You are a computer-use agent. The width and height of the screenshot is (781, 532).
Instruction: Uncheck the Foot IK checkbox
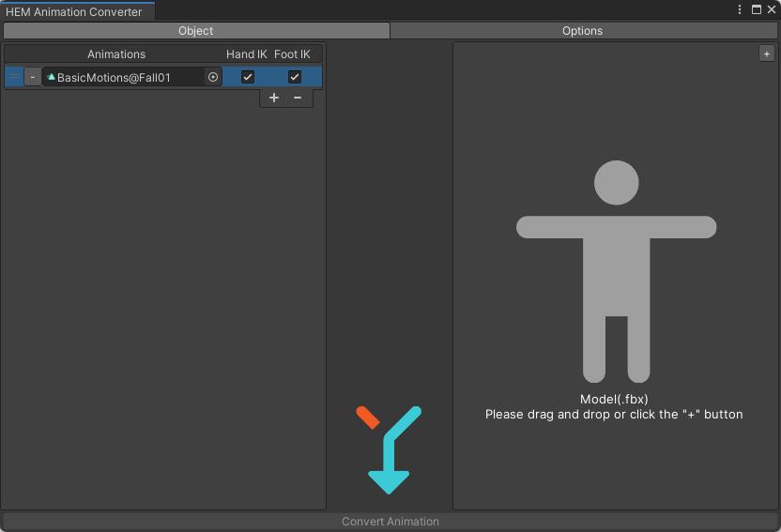point(294,77)
